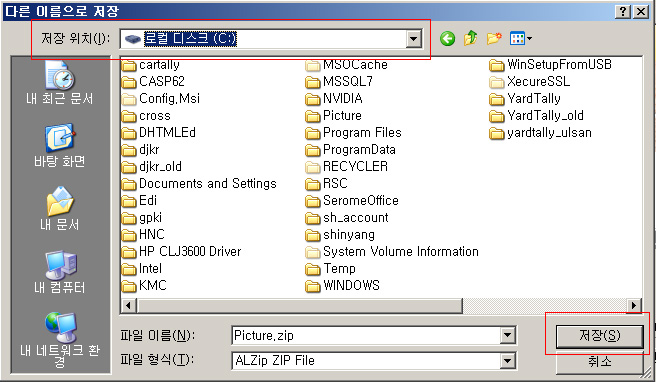Screen dimensions: 656x382
Task: Select the YardTally_old folder
Action: click(536, 115)
